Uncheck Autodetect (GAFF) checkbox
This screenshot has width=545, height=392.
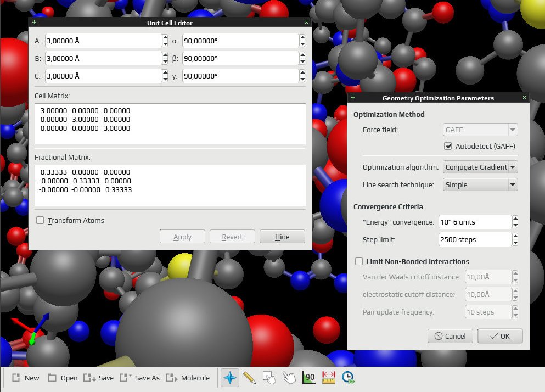click(x=448, y=146)
